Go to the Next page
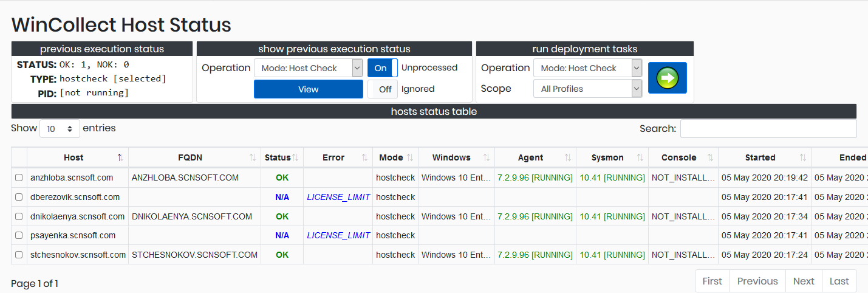 point(803,281)
